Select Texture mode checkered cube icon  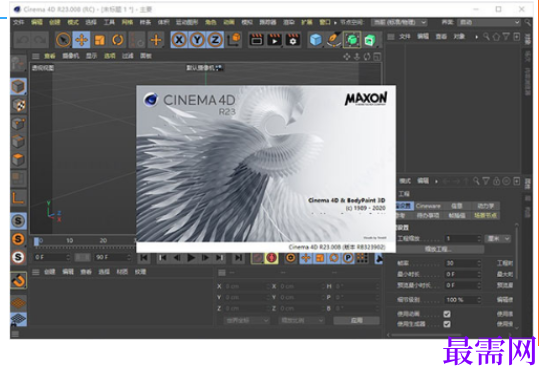pos(18,105)
